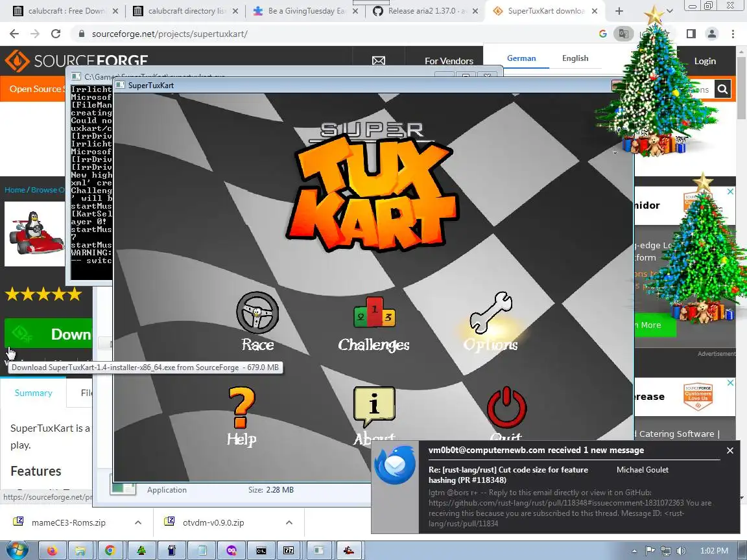Click the Login link

click(705, 61)
